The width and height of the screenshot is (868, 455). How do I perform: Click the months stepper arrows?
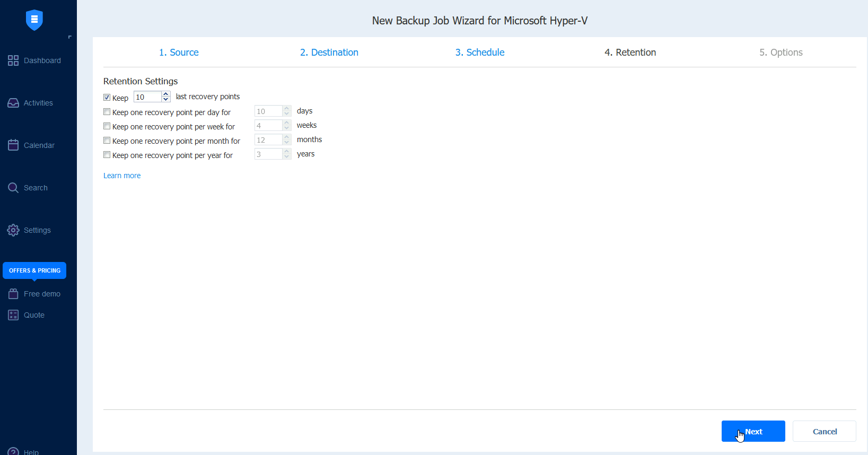(287, 139)
